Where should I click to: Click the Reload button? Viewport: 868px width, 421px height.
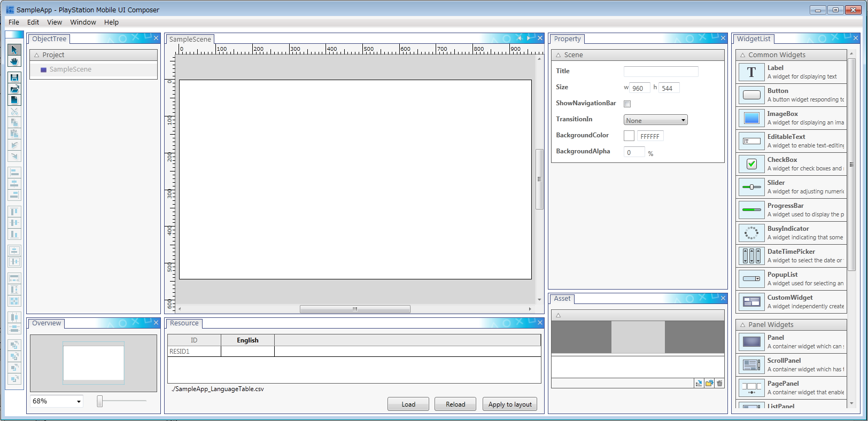(x=455, y=404)
